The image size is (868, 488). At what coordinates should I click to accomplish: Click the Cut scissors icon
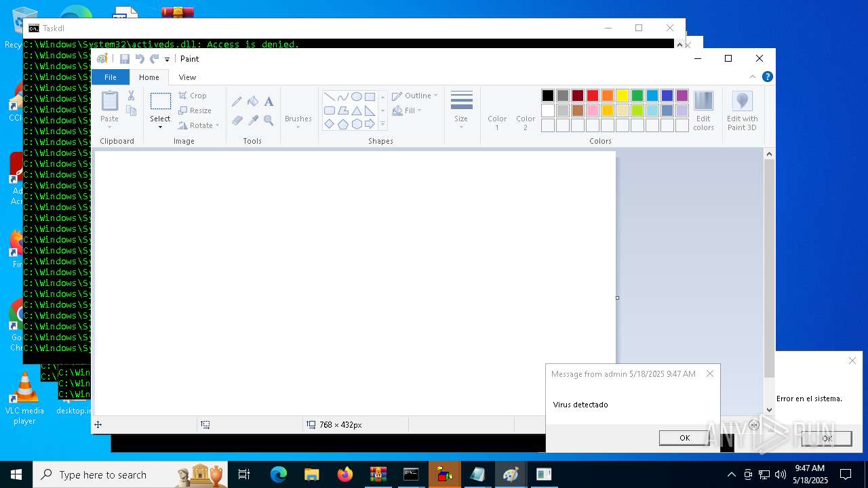[132, 96]
